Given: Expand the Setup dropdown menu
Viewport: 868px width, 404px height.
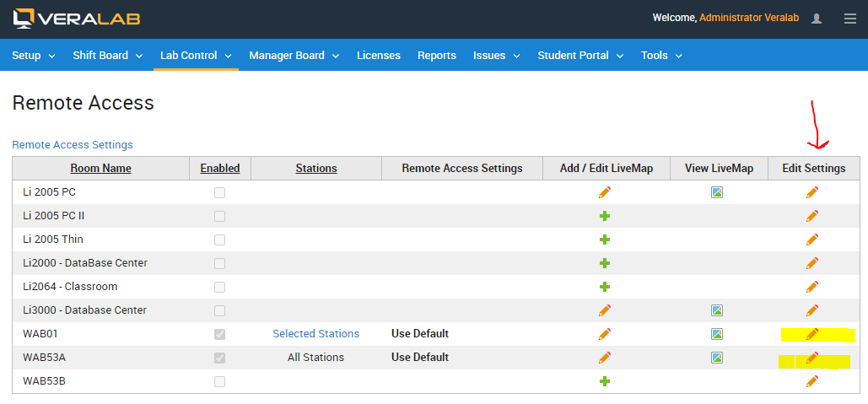Looking at the screenshot, I should click(34, 56).
